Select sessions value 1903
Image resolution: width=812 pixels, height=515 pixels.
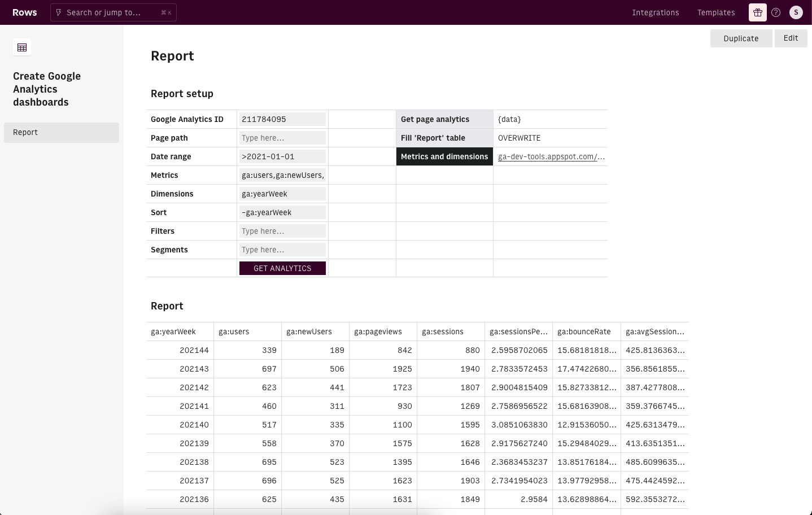click(x=451, y=481)
